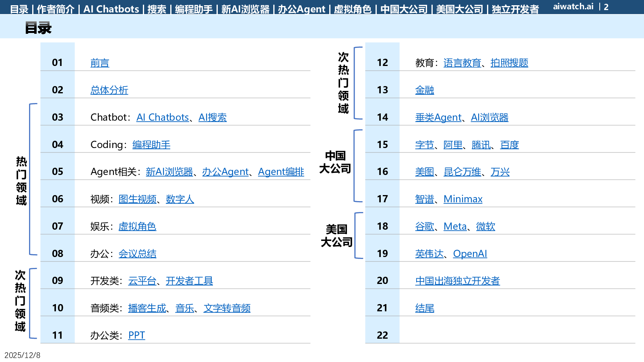Image resolution: width=644 pixels, height=362 pixels.
Task: Click the 播客生成 link
Action: click(x=147, y=309)
